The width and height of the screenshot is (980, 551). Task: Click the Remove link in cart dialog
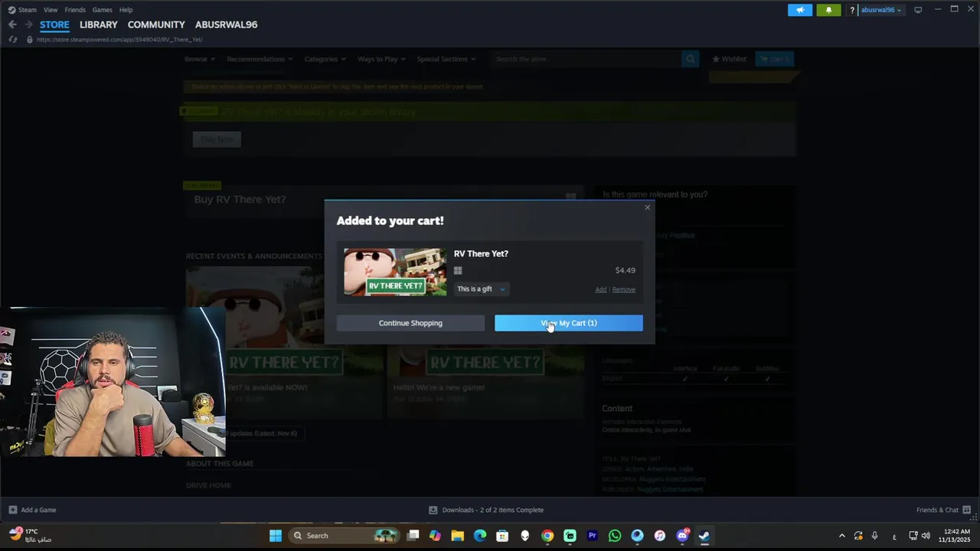tap(623, 289)
